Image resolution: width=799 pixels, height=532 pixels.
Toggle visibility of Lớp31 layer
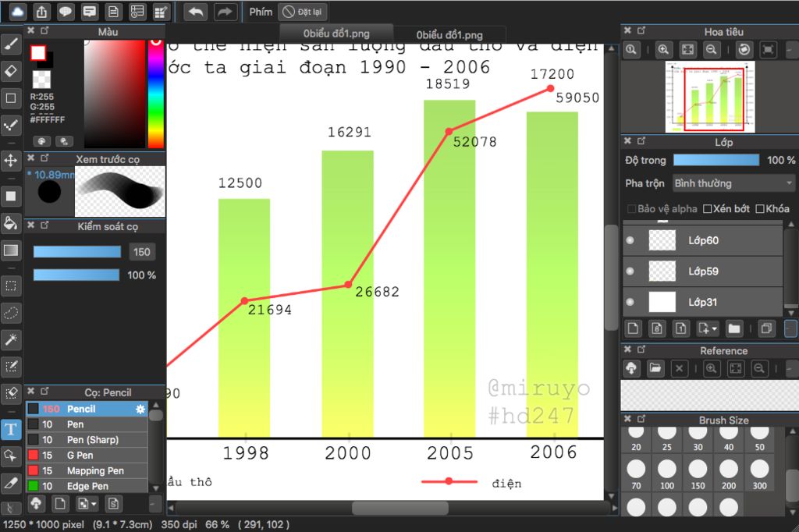coord(630,302)
